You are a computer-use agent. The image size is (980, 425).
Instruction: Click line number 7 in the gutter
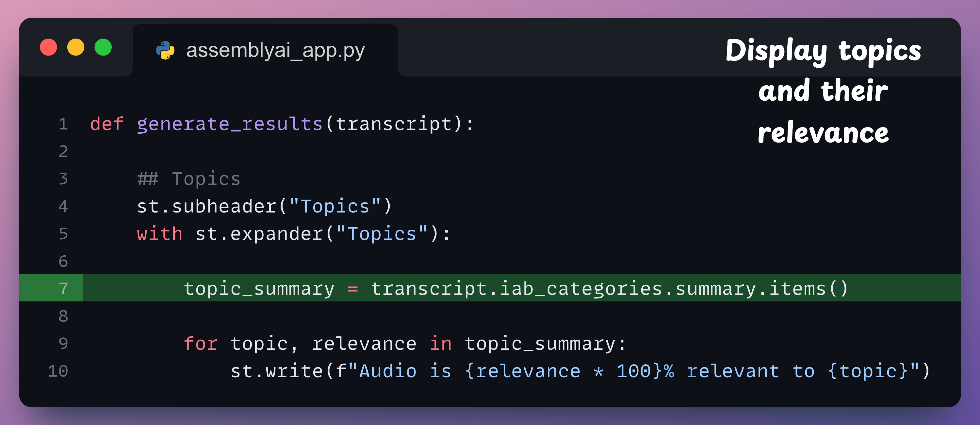click(63, 288)
